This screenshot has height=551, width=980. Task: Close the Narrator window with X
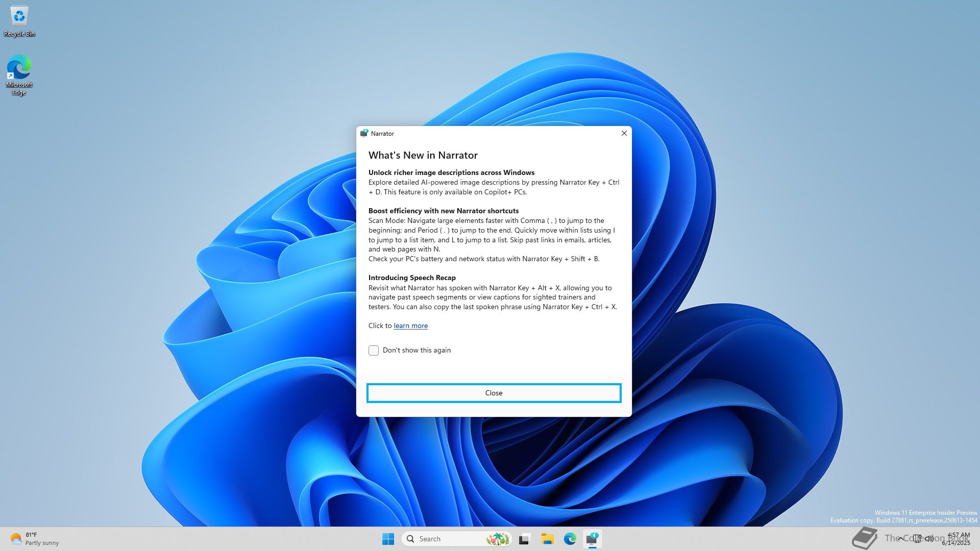(x=624, y=133)
